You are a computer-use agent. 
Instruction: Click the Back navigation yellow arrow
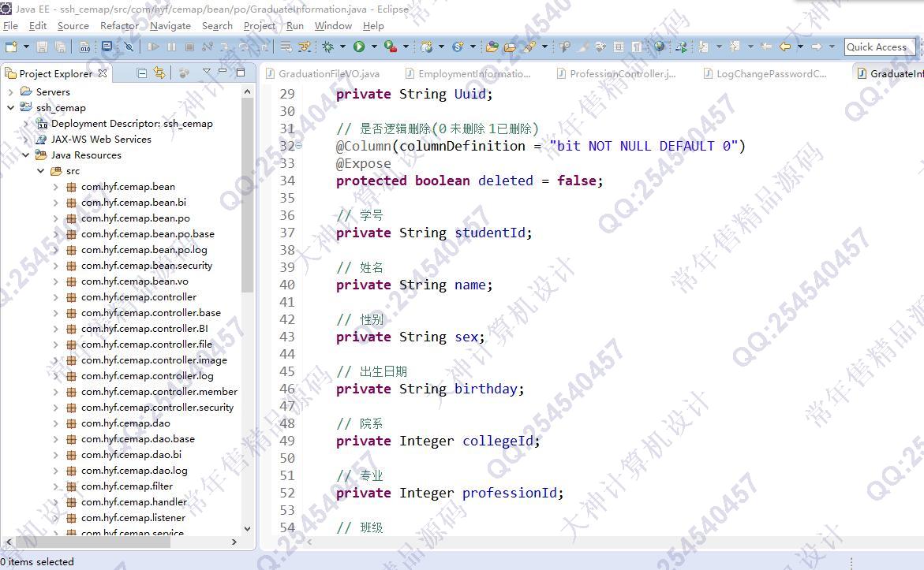[785, 47]
